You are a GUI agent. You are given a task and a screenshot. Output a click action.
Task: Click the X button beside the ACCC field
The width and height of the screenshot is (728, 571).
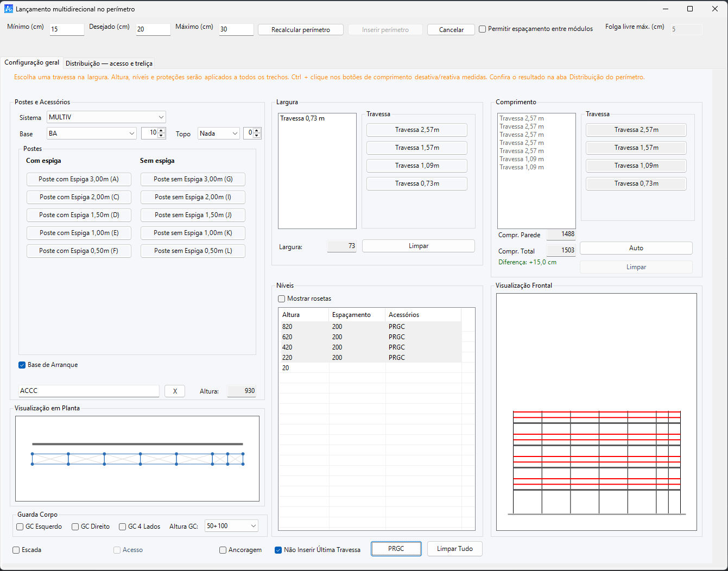175,391
